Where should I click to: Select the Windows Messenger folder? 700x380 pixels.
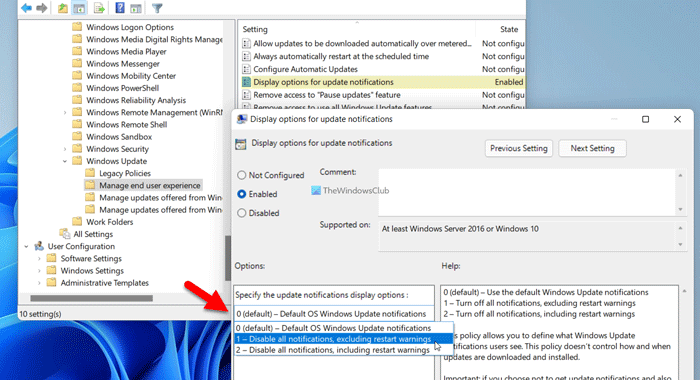click(123, 64)
